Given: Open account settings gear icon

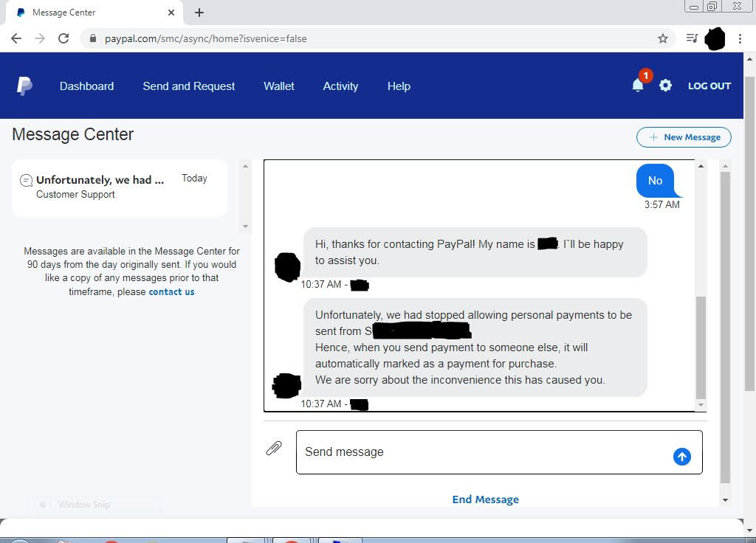Looking at the screenshot, I should pos(665,86).
